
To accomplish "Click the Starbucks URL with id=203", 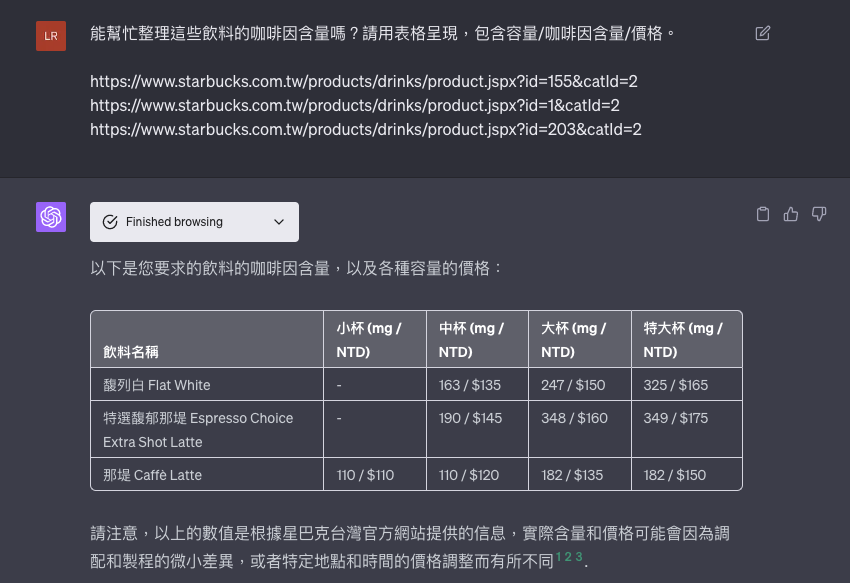I will (x=366, y=129).
